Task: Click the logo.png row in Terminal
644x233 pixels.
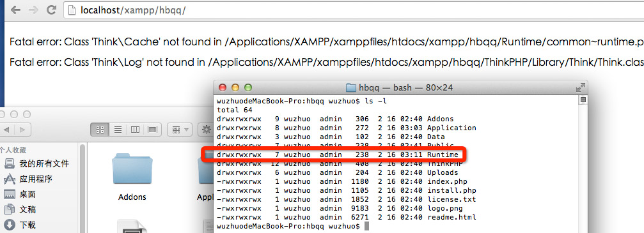Action: click(340, 208)
